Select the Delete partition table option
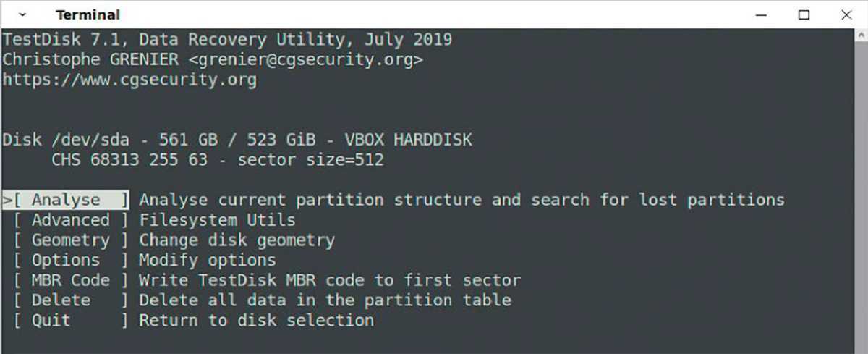 tap(61, 300)
